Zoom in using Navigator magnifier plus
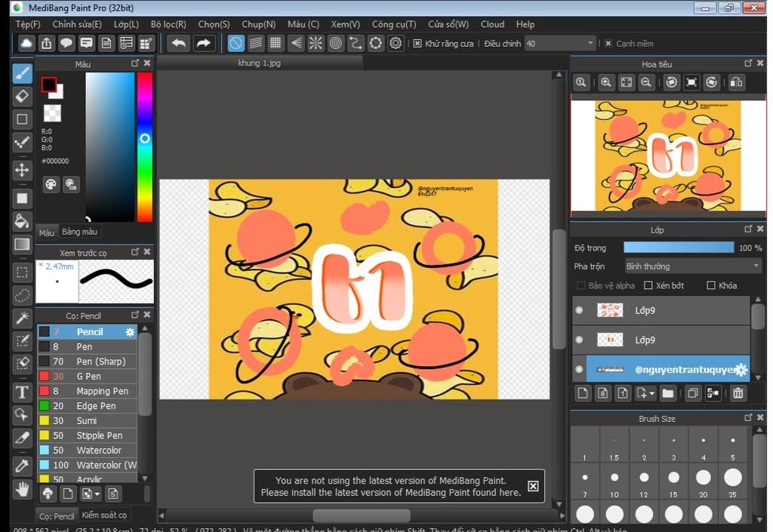This screenshot has width=773, height=532. tap(606, 82)
